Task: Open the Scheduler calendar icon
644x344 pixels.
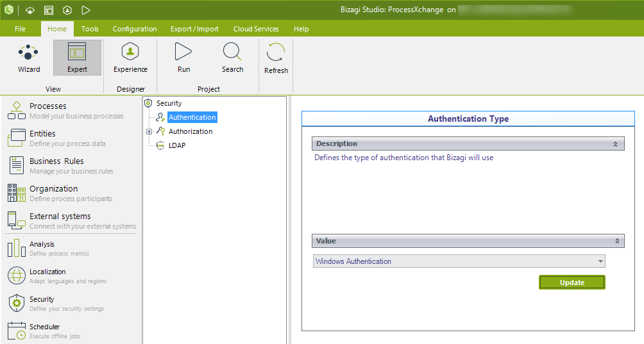Action: [x=17, y=331]
